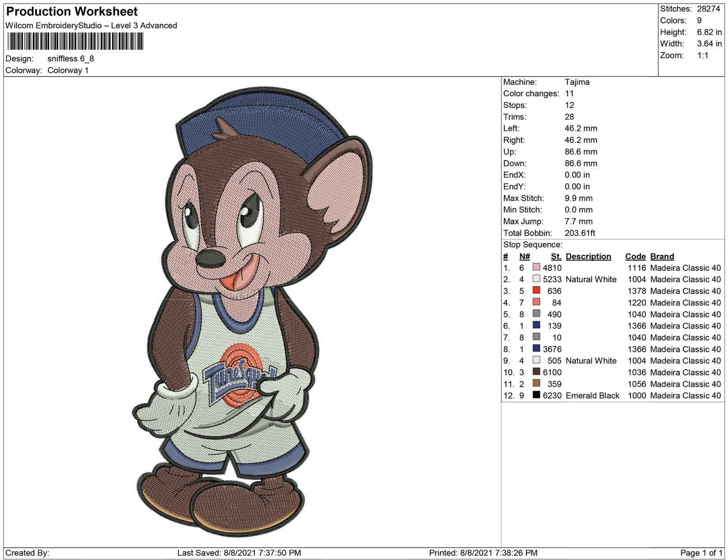Select the "Page 1 of 1" footer text
Viewport: 728px width, 560px height.
point(701,552)
